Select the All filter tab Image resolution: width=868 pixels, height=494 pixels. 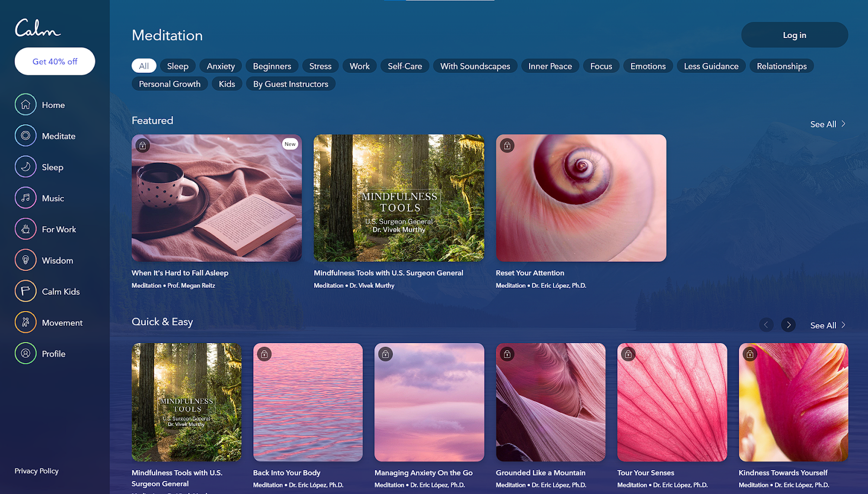[144, 66]
